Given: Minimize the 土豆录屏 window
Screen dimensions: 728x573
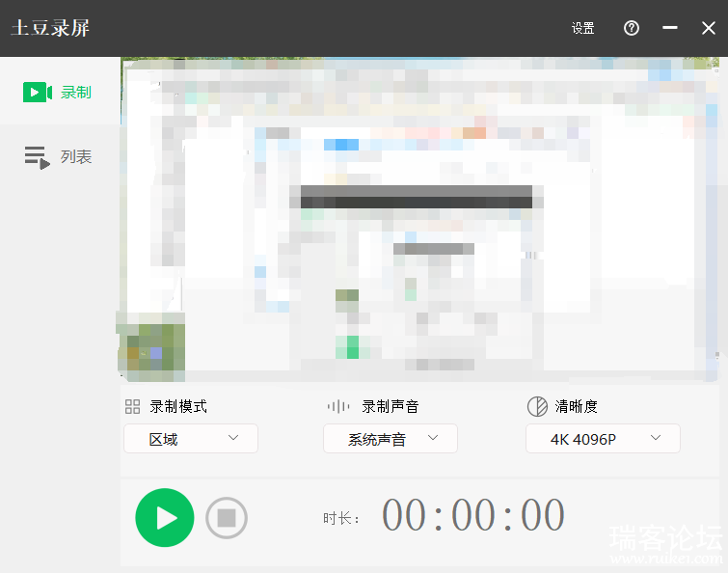Looking at the screenshot, I should pyautogui.click(x=669, y=28).
